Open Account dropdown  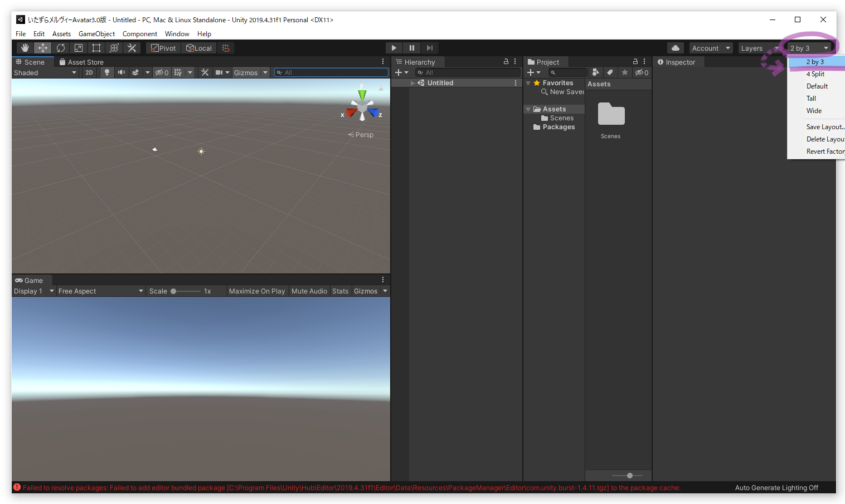pos(711,48)
